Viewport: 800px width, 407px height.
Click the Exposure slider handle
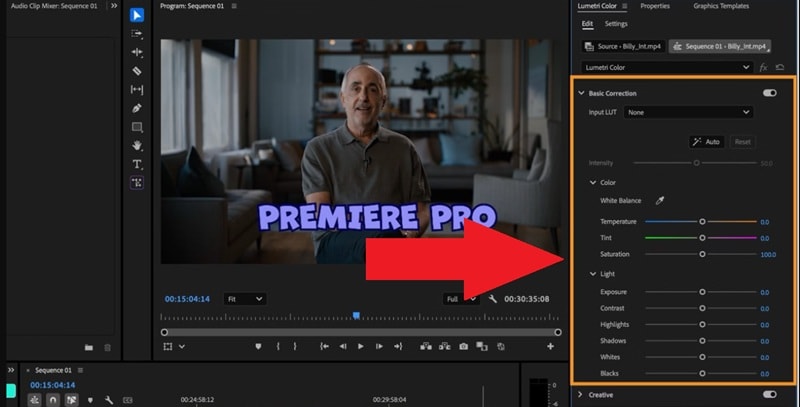point(702,292)
